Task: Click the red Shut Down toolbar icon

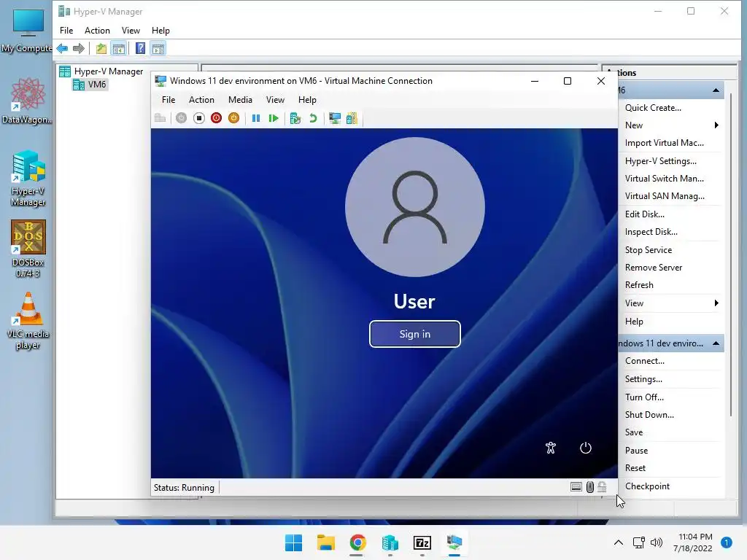Action: 216,118
